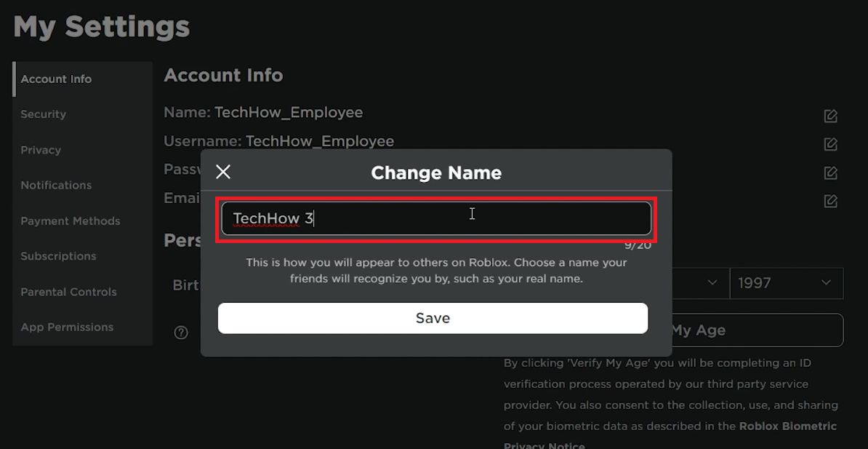Save the new display name

(x=433, y=317)
